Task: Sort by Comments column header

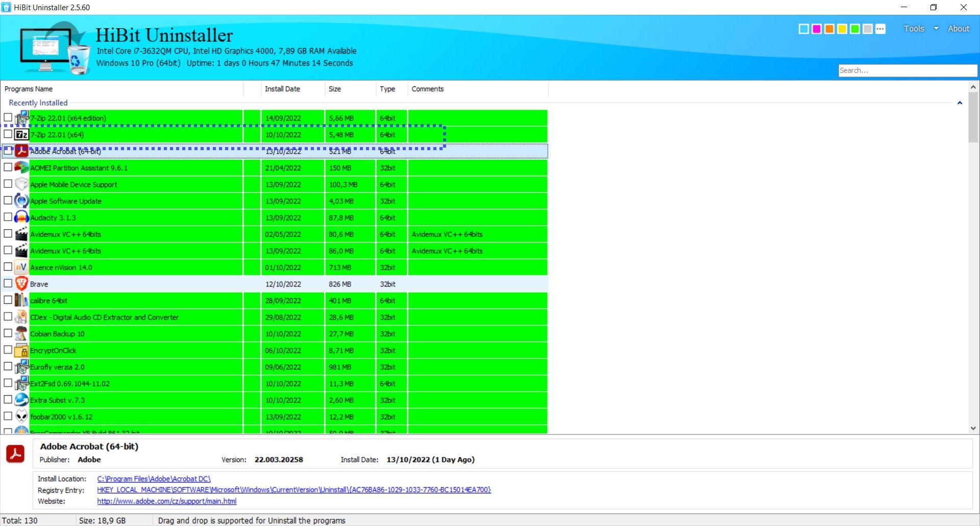Action: 478,89
